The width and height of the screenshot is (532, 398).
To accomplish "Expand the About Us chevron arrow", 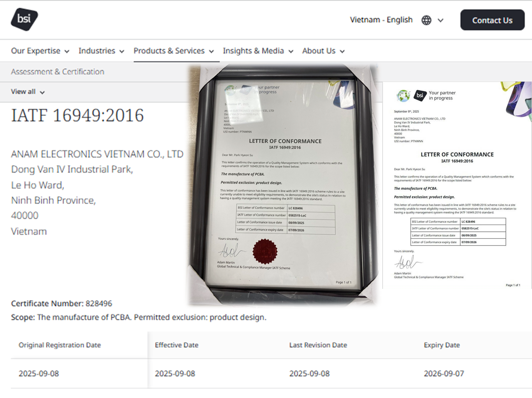I will [342, 51].
